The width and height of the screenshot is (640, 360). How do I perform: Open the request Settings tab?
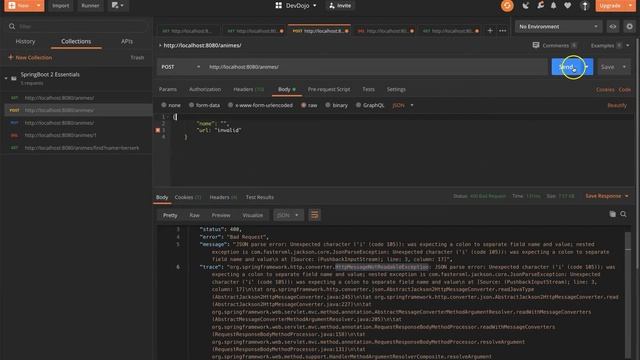point(396,89)
